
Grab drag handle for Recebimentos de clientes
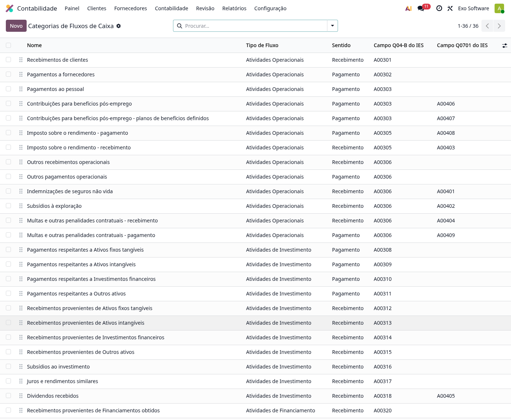pos(21,60)
